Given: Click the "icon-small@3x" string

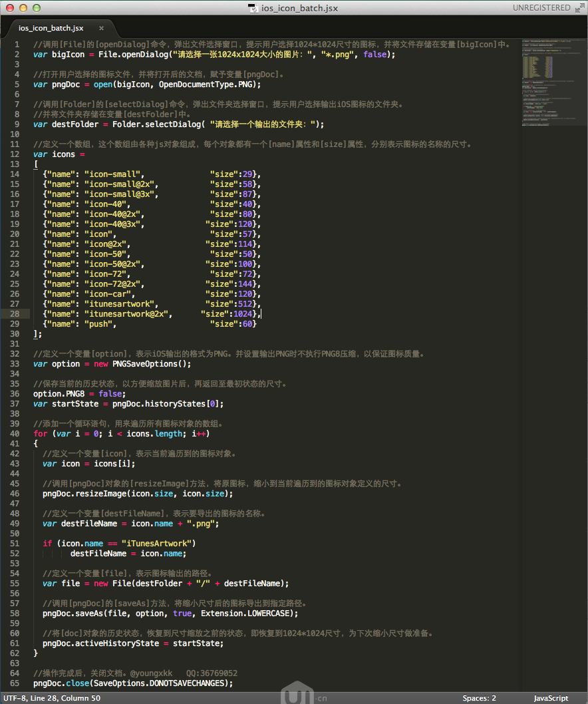Looking at the screenshot, I should click(x=119, y=194).
